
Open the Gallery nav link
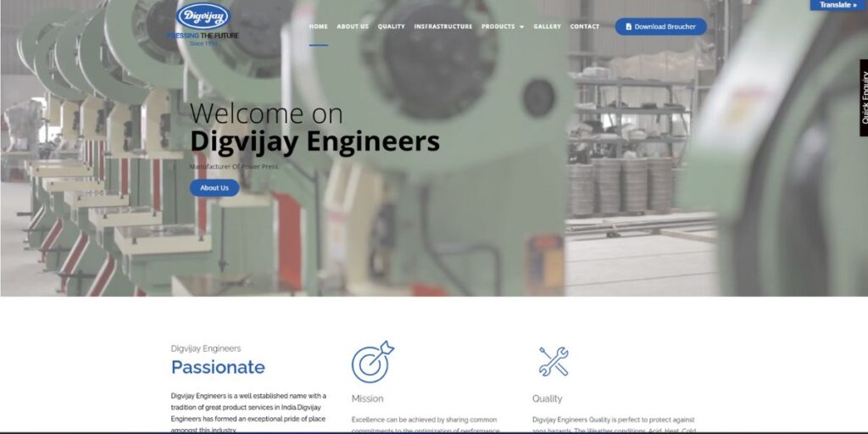click(x=547, y=26)
